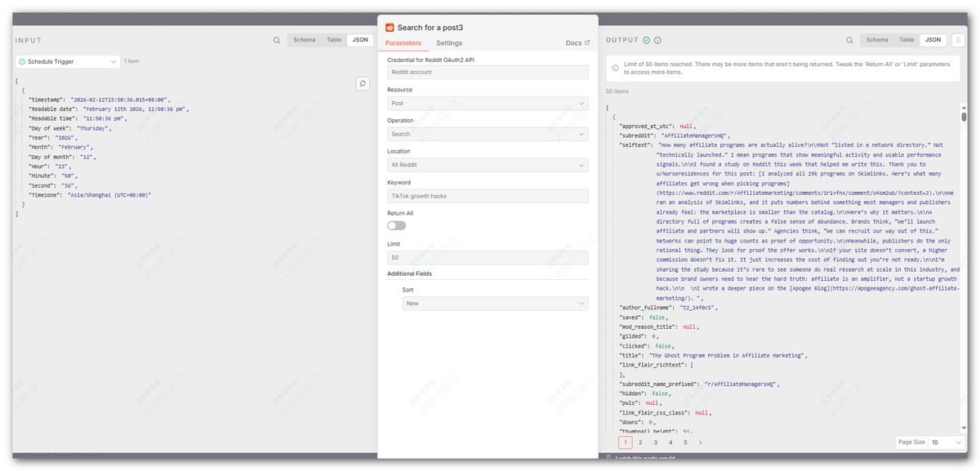Viewport: 980px width, 471px height.
Task: Open the Page Size dropdown
Action: 947,442
